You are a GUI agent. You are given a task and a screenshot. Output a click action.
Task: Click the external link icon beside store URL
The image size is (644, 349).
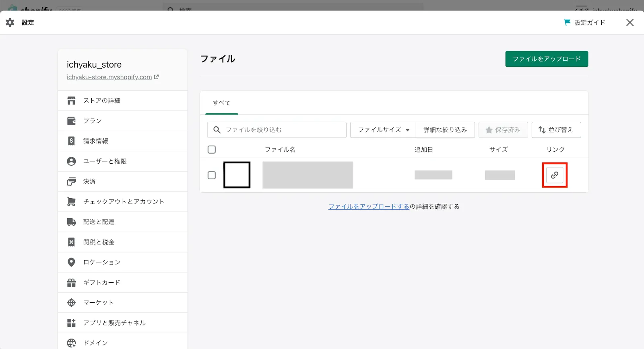(157, 77)
